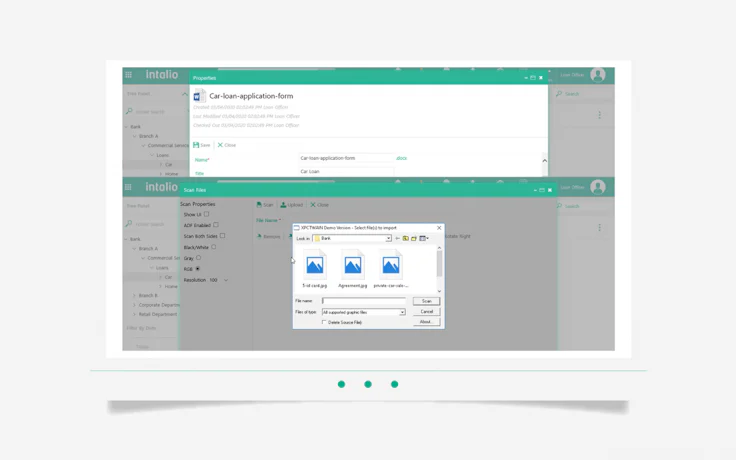The height and width of the screenshot is (460, 736).
Task: Click the Search magnifier right of the Properties window
Action: pos(559,94)
